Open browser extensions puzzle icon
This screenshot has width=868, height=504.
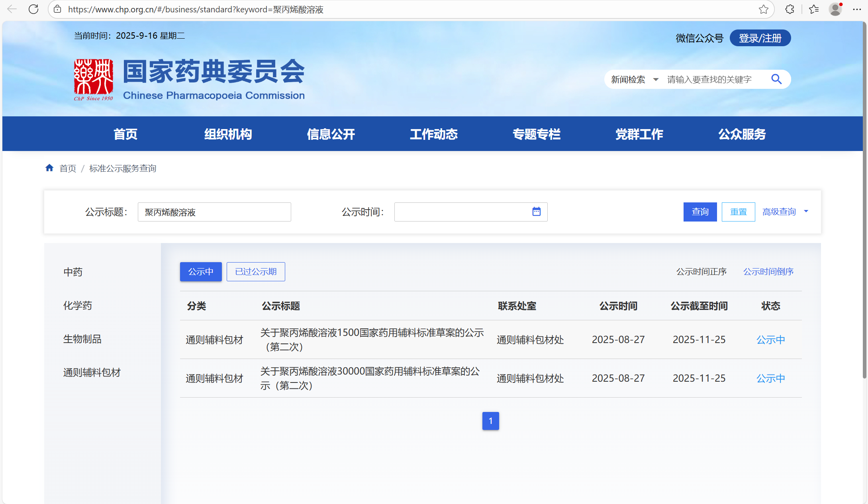point(790,9)
